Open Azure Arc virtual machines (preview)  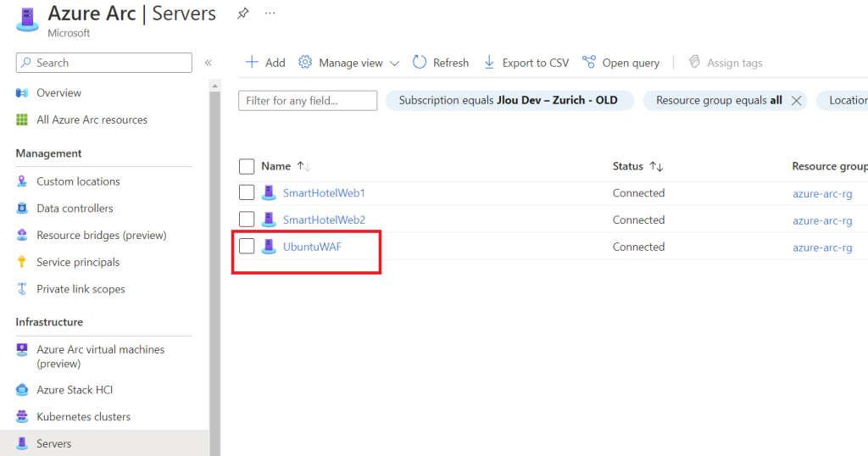click(100, 356)
